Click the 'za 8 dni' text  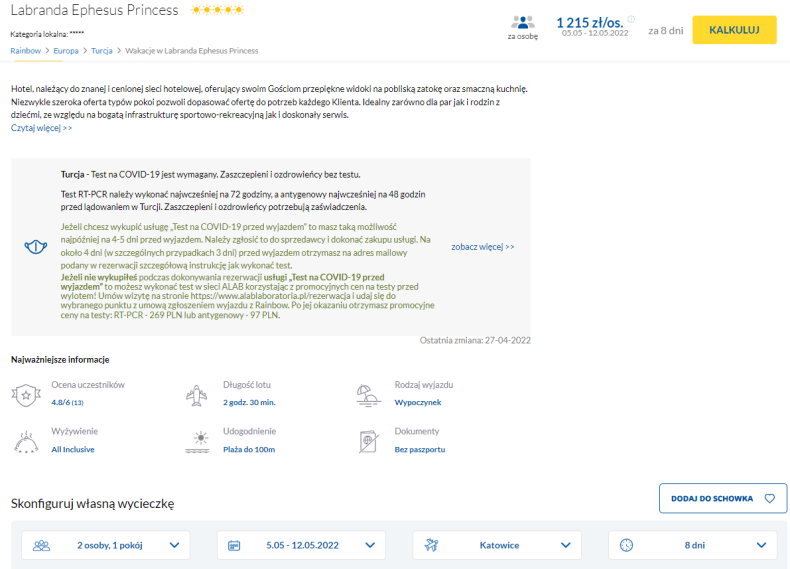click(666, 31)
